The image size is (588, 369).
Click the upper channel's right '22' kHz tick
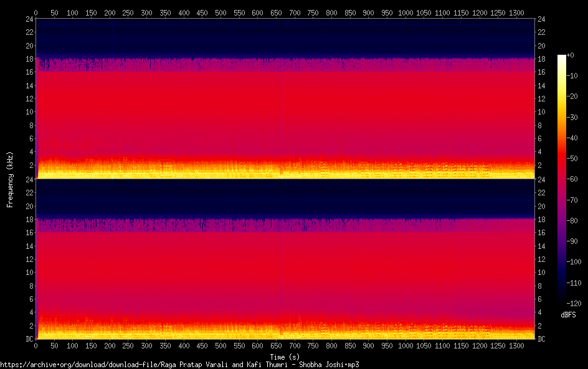click(541, 32)
